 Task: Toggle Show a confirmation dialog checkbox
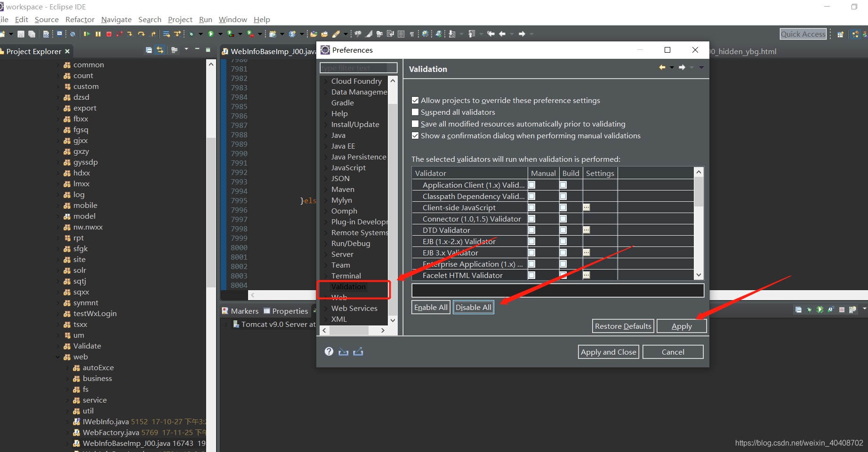click(415, 135)
